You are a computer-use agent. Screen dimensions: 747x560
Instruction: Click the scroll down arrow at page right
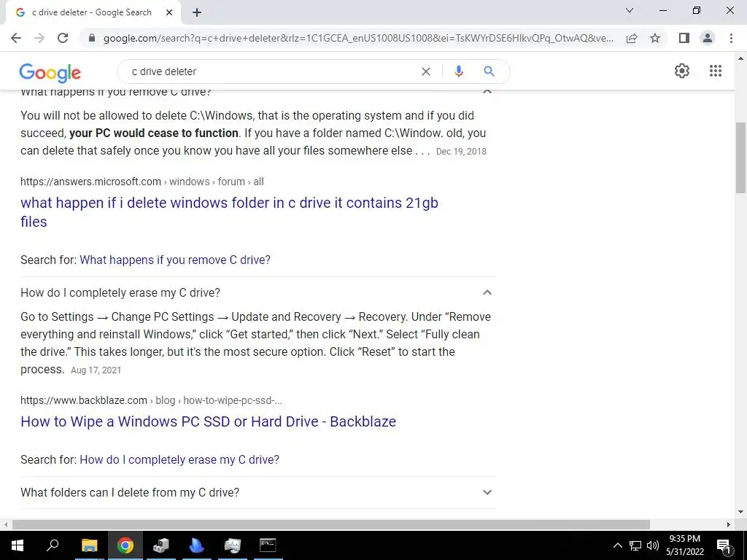pos(741,512)
